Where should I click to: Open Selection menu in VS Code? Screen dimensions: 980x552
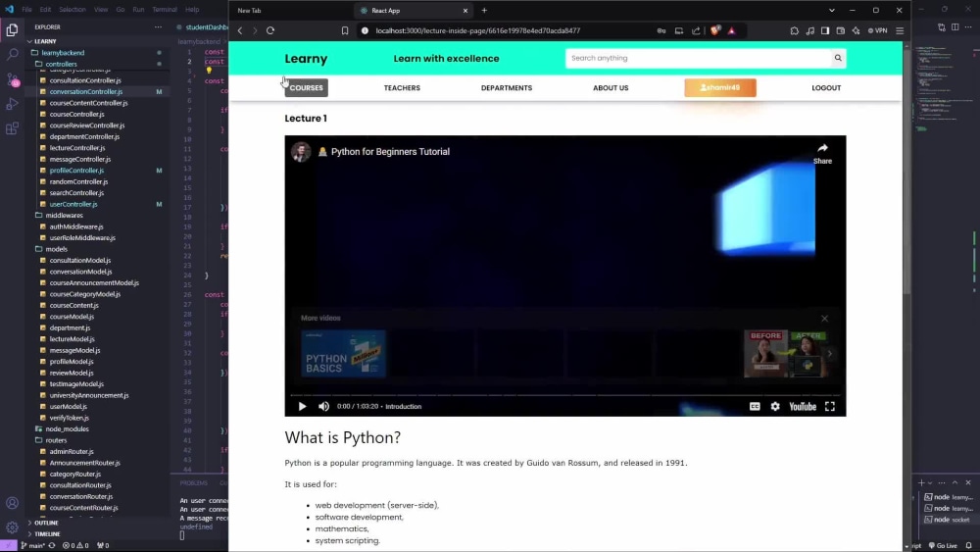coord(73,10)
